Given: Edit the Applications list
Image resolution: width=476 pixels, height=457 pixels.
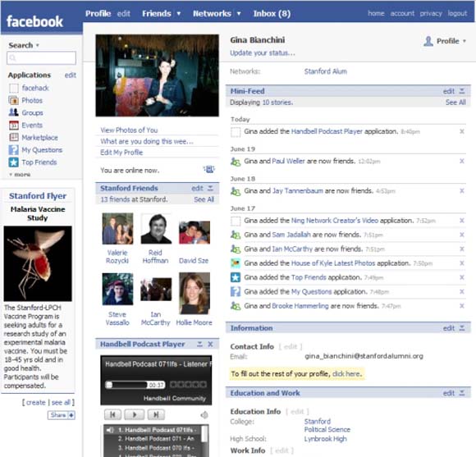Looking at the screenshot, I should click(70, 75).
